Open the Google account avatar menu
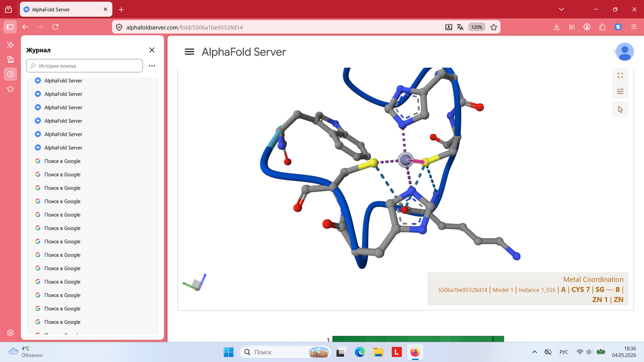This screenshot has width=644, height=362. (x=625, y=52)
